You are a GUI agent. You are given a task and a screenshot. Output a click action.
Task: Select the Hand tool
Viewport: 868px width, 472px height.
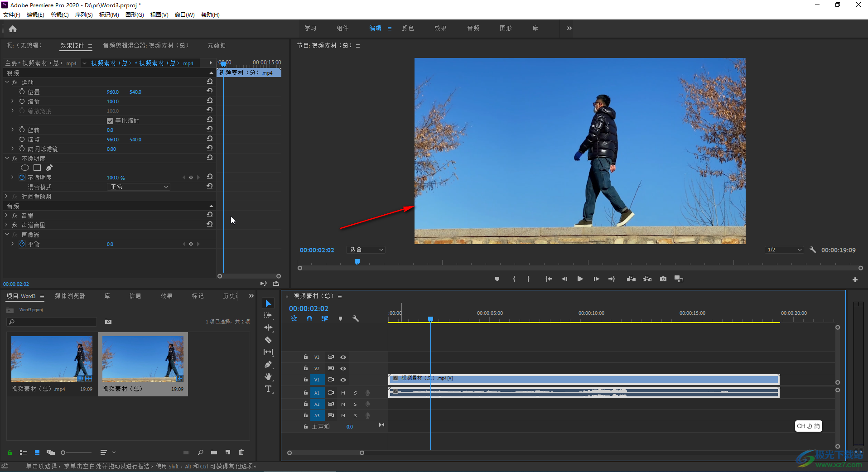point(268,377)
